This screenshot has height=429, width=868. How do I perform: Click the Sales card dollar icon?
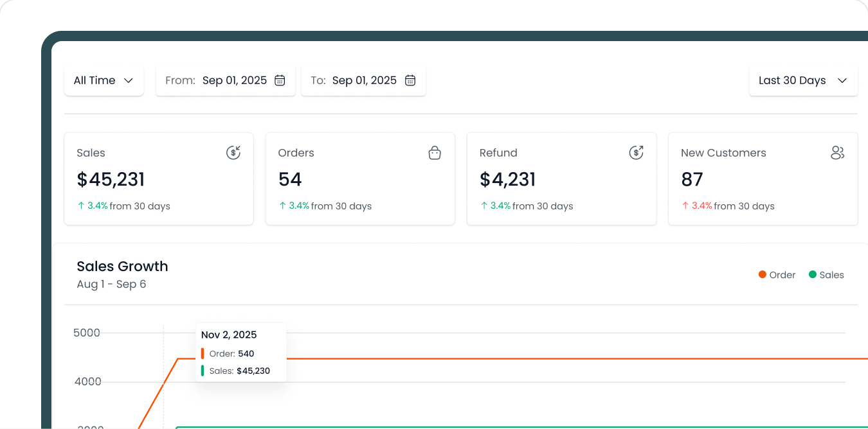pos(233,153)
